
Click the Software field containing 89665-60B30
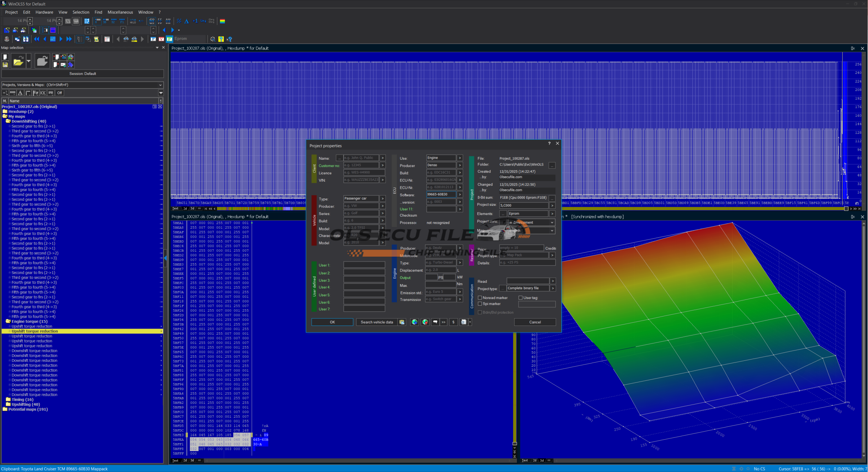[440, 195]
